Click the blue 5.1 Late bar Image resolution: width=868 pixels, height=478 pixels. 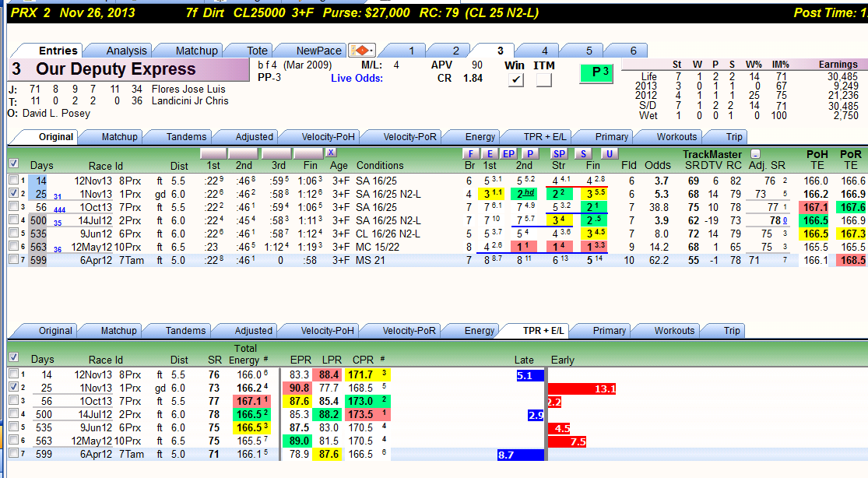click(x=530, y=375)
